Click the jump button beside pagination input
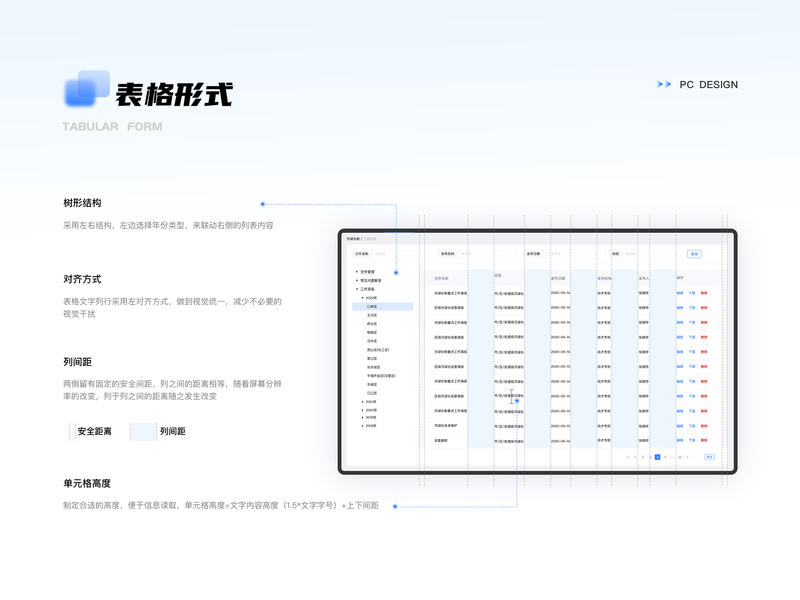 click(x=709, y=457)
